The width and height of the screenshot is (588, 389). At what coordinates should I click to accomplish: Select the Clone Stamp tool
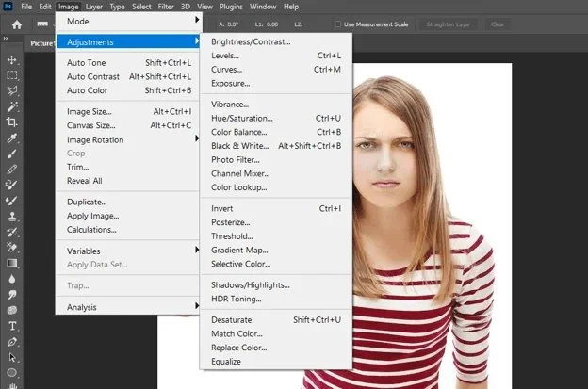tap(12, 217)
